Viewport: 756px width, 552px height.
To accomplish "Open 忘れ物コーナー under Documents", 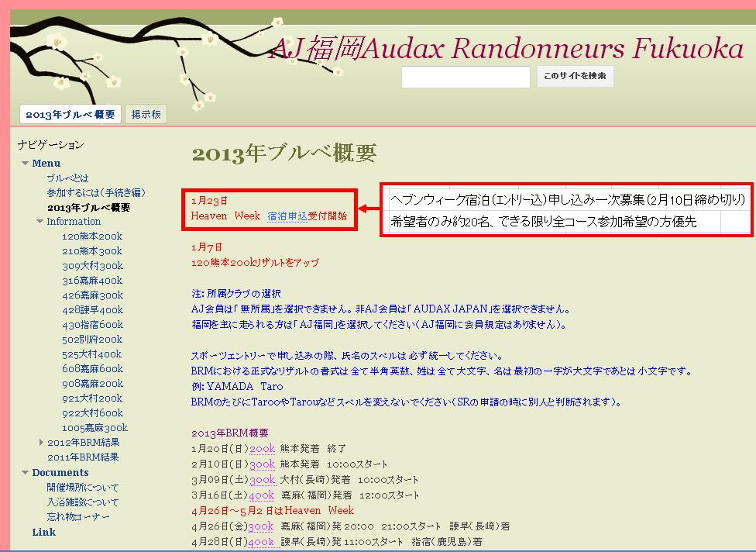I will tap(78, 517).
